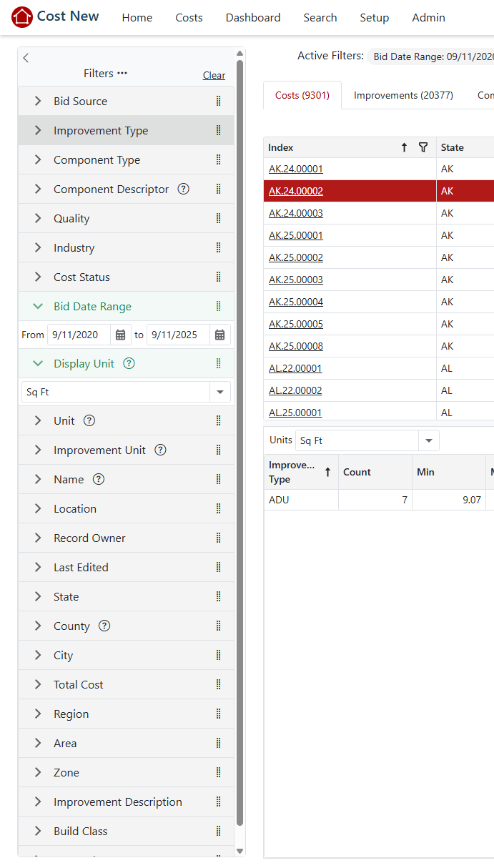Click the County filter help icon

pos(104,626)
